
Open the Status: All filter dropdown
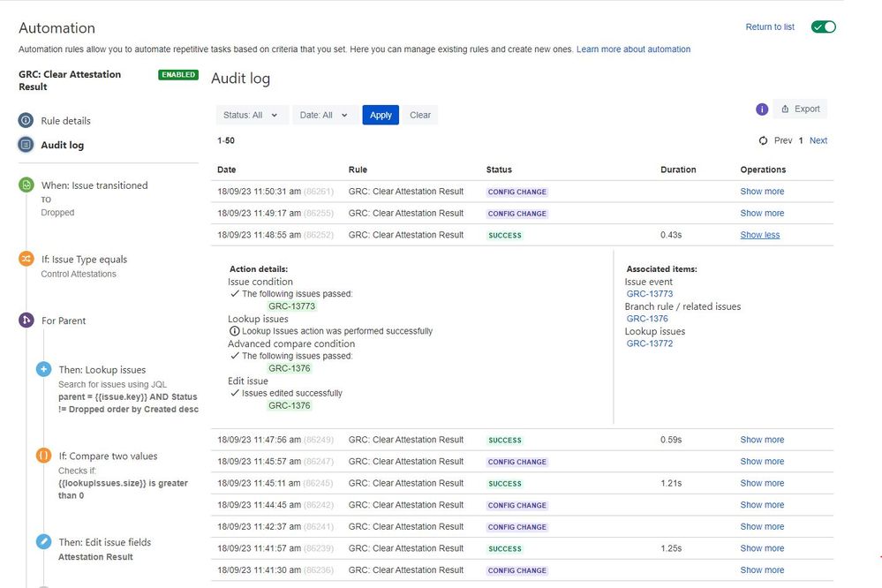(x=252, y=115)
